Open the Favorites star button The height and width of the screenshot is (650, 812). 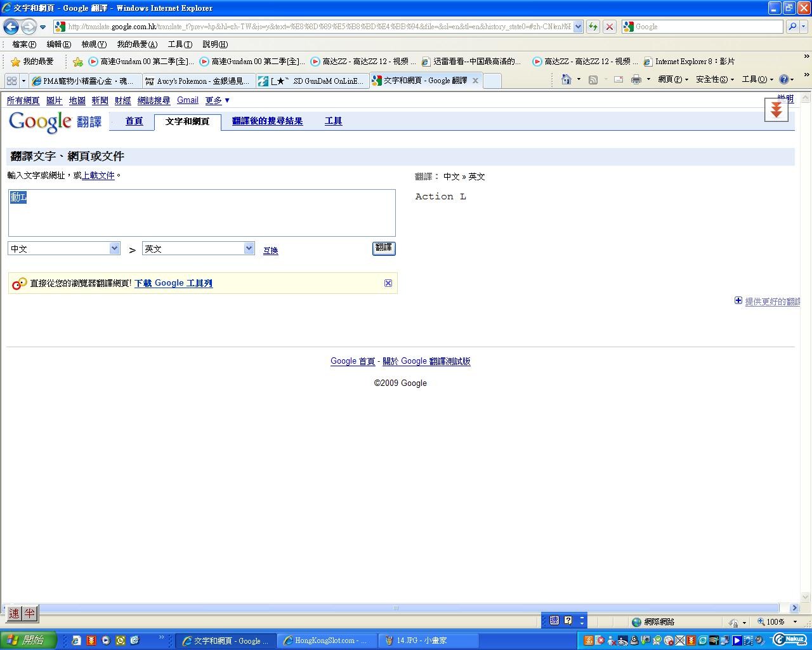[x=32, y=62]
